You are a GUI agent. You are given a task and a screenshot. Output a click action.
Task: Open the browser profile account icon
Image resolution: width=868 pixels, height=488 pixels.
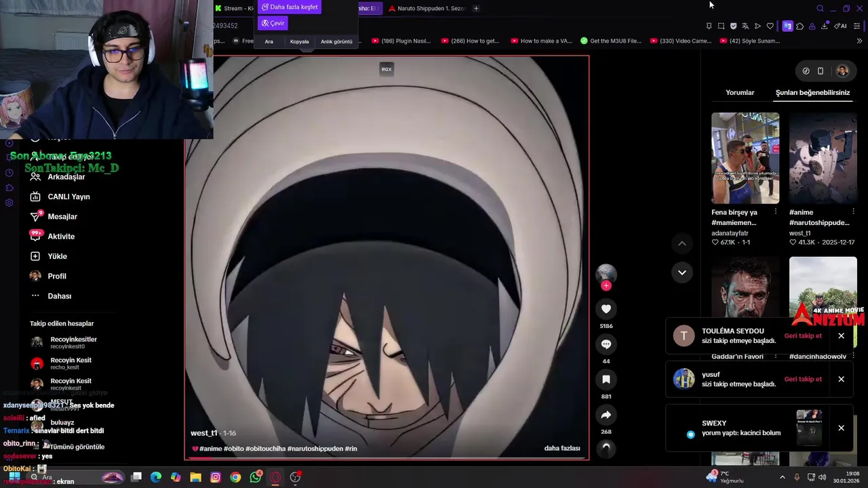[812, 26]
